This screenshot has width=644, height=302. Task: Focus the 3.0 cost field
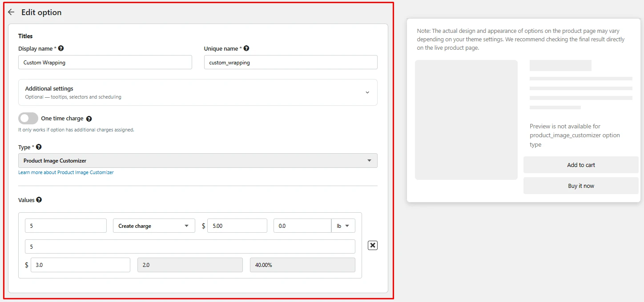pos(80,265)
